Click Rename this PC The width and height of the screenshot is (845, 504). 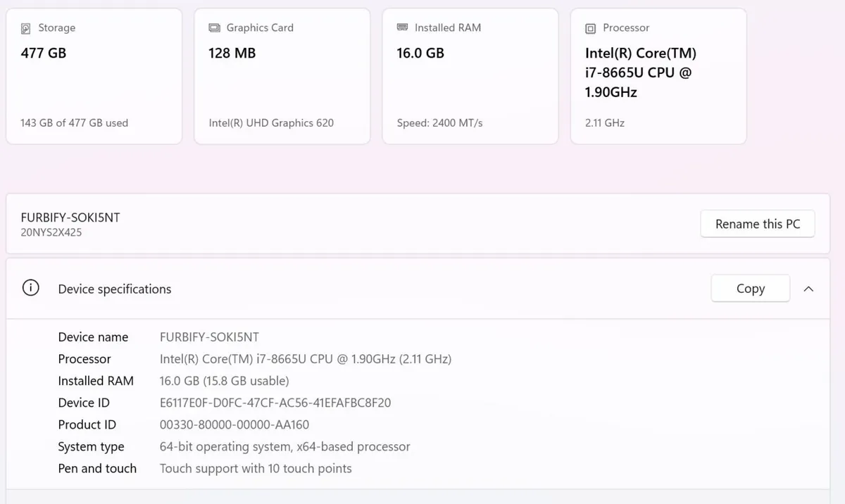[x=758, y=223]
